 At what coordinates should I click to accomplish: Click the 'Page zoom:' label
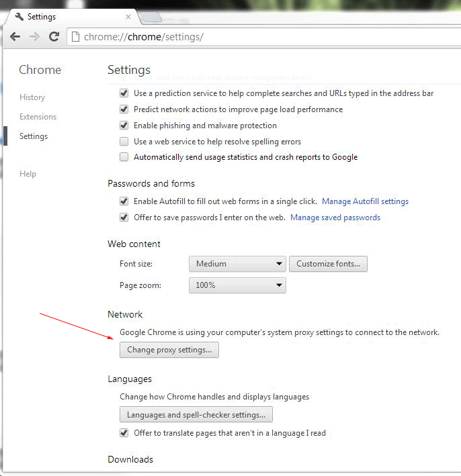tap(140, 285)
